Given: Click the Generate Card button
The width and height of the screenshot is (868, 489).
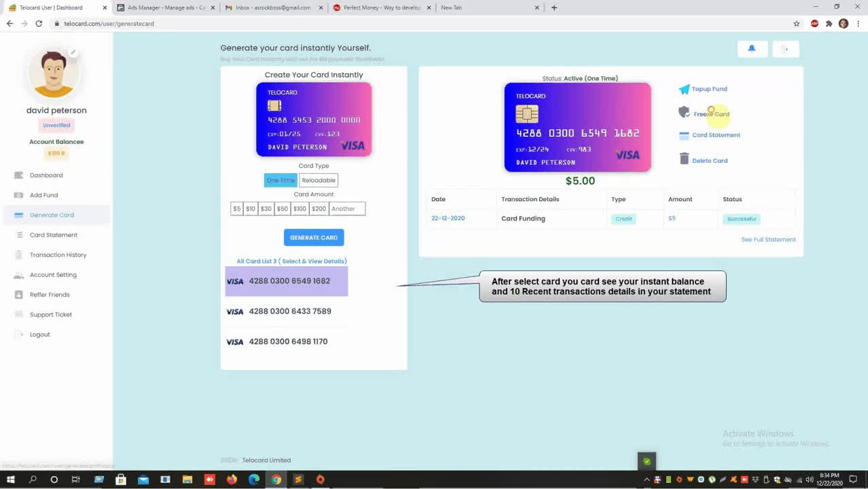Looking at the screenshot, I should [x=314, y=238].
